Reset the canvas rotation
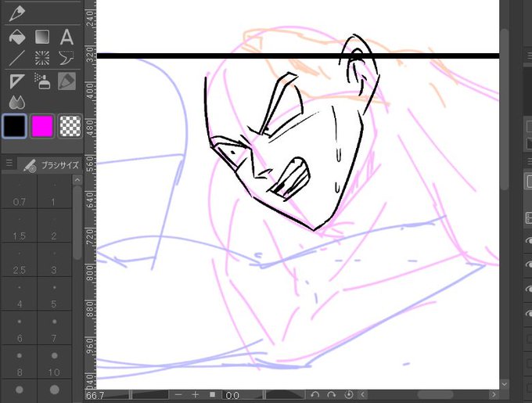The image size is (532, 403). pos(348,395)
